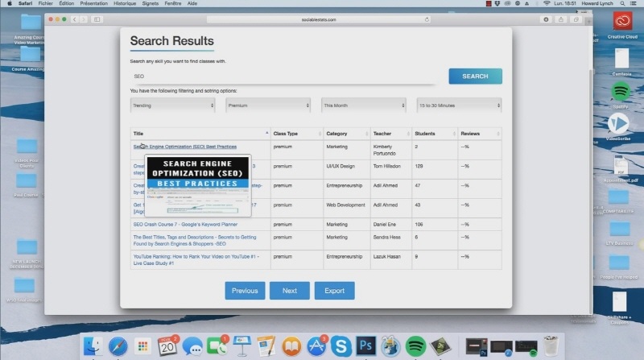Click the Export button

coord(334,291)
